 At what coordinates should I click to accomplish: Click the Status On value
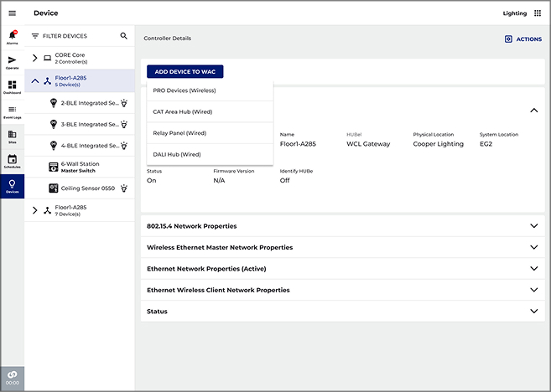[152, 180]
